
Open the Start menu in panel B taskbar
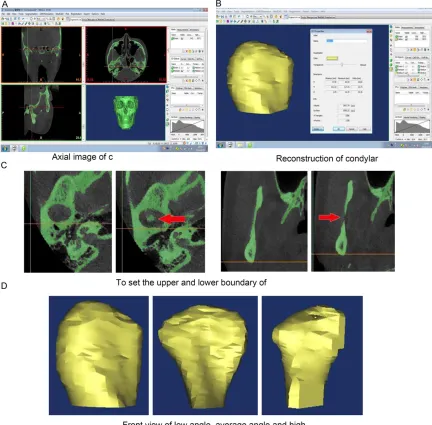tap(221, 145)
